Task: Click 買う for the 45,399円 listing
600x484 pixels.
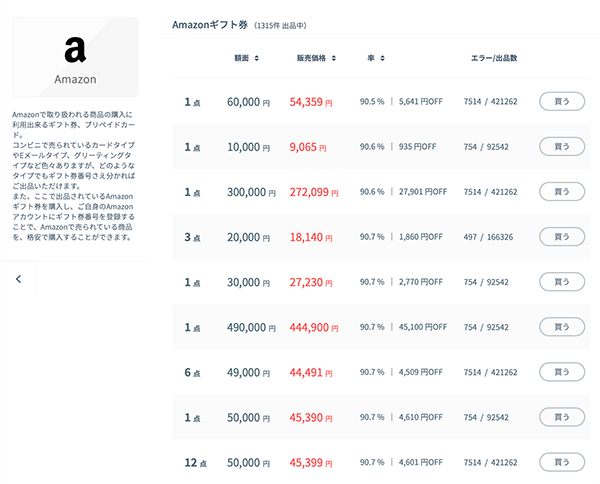Action: pos(562,463)
